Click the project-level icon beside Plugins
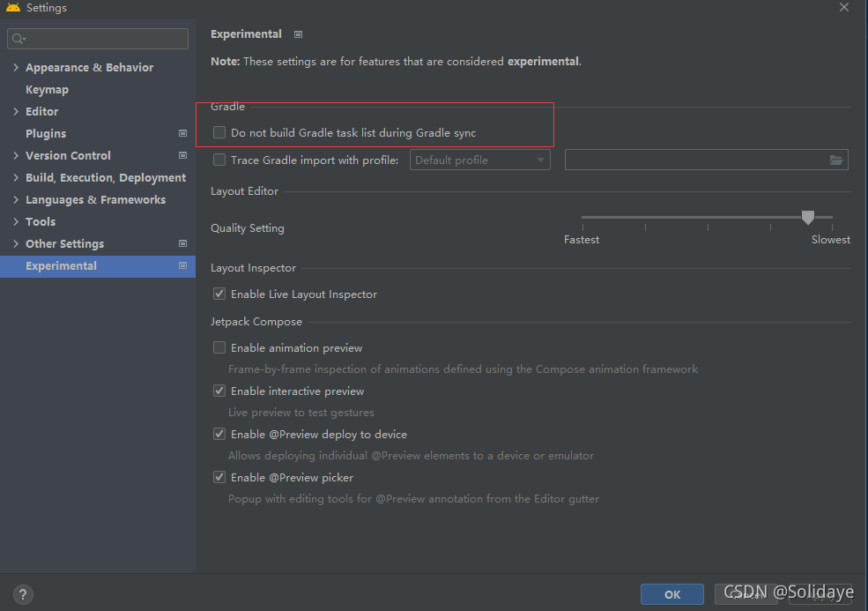 (x=182, y=133)
